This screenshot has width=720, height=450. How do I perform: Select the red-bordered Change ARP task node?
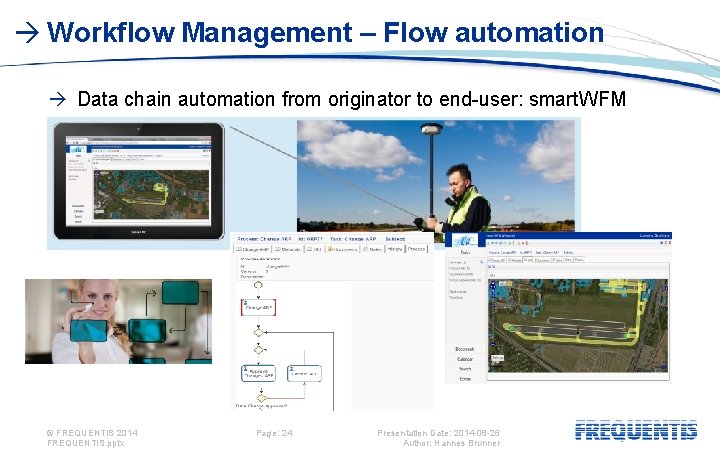click(x=258, y=307)
